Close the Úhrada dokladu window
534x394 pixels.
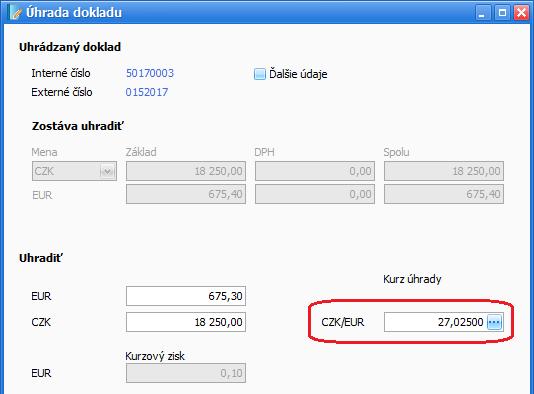[x=521, y=13]
